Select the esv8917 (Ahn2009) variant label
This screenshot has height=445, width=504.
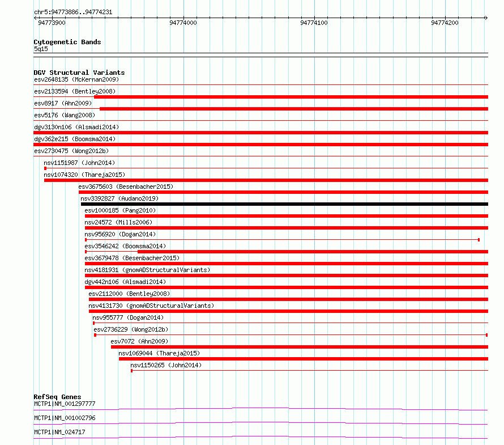(63, 103)
